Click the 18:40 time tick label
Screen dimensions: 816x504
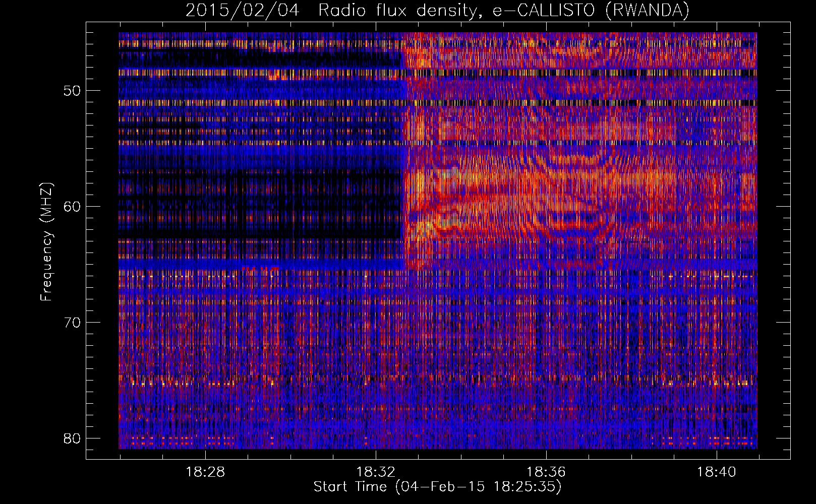[x=717, y=472]
